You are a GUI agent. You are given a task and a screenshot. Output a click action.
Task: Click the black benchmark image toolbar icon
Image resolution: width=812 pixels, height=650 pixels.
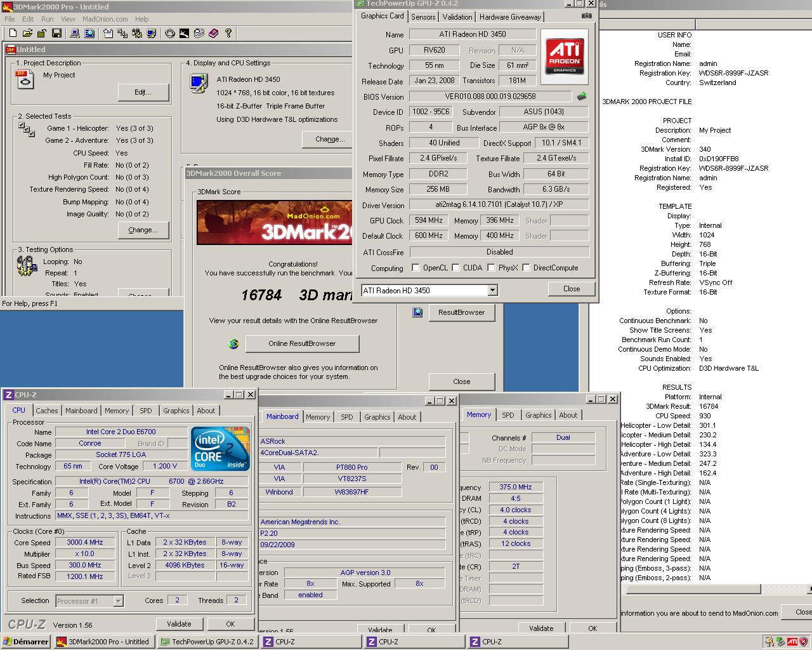tap(185, 33)
